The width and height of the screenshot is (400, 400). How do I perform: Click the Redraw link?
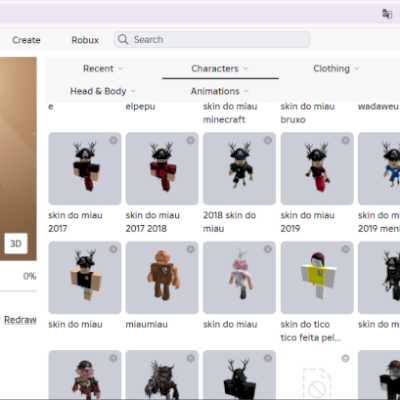click(x=20, y=320)
